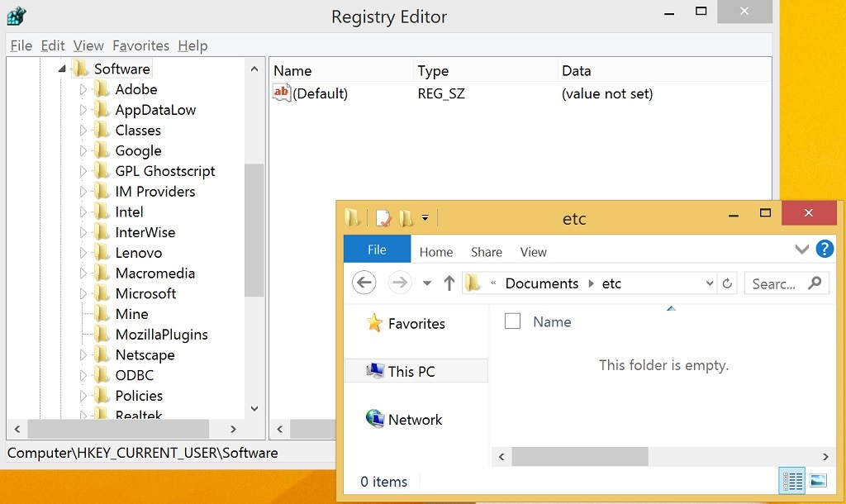Image resolution: width=846 pixels, height=504 pixels.
Task: Click the Lenovo key folder icon
Action: 102,253
